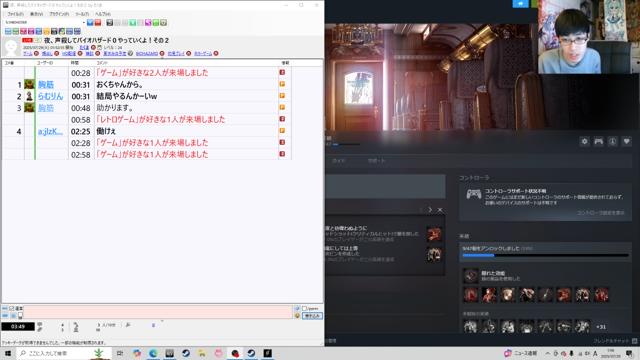The height and width of the screenshot is (360, 640).
Task: Open Steam game settings gear icon
Action: point(584,141)
